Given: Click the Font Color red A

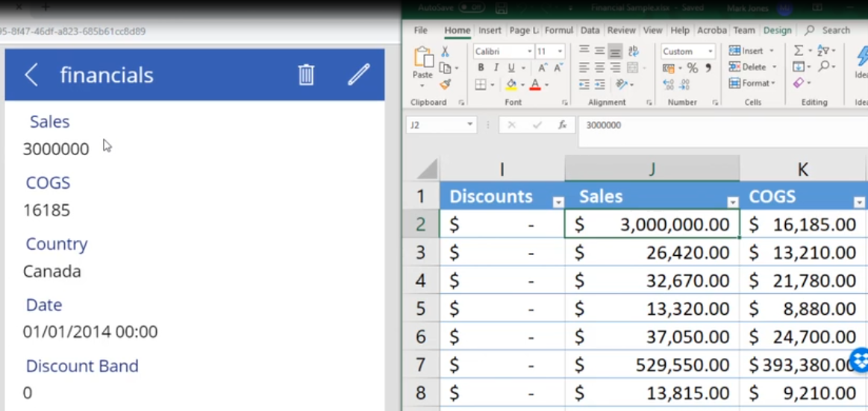Looking at the screenshot, I should [534, 84].
